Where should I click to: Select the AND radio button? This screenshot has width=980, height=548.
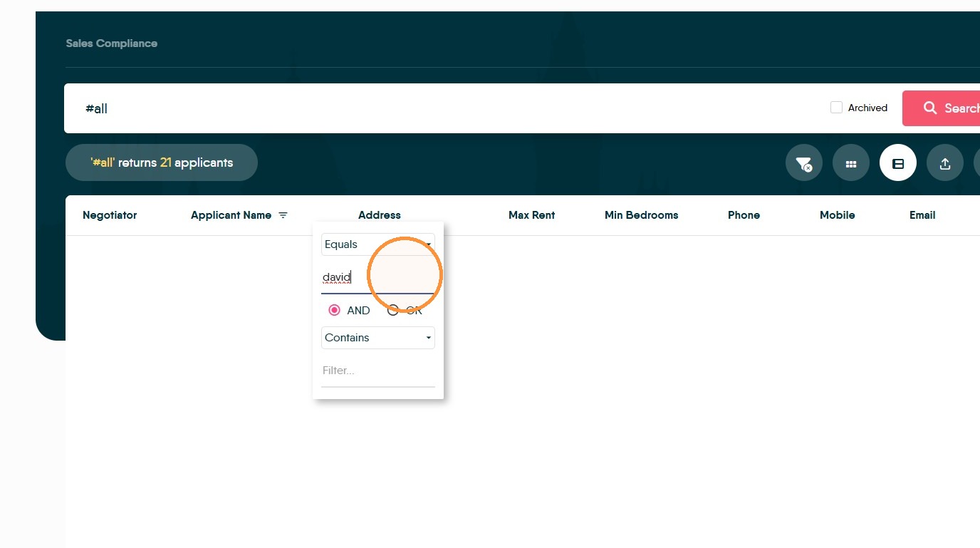(x=334, y=310)
